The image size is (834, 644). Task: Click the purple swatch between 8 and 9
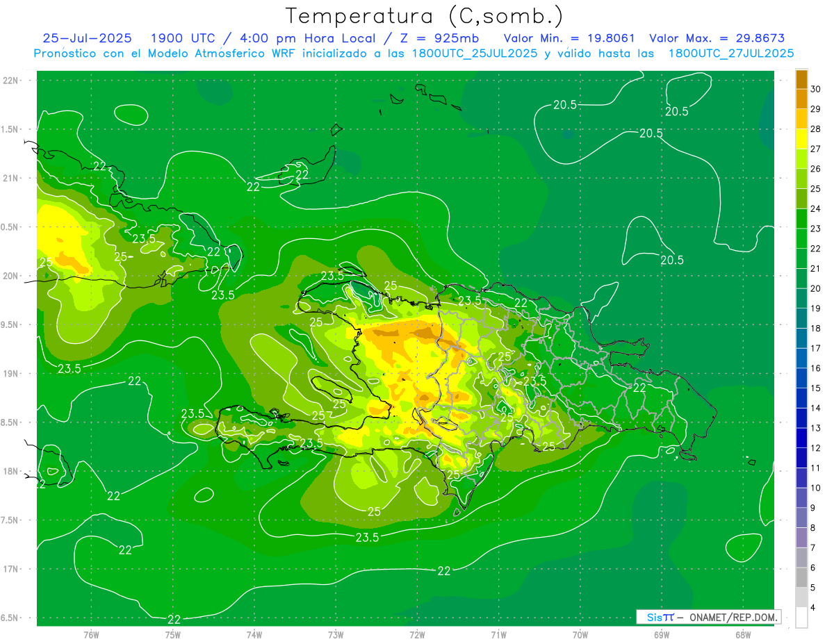click(x=801, y=518)
